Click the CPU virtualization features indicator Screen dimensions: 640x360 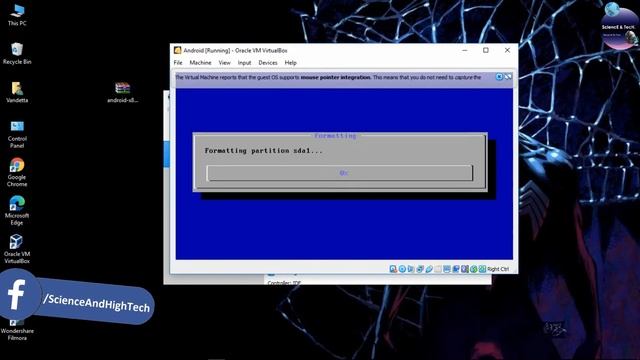pyautogui.click(x=464, y=269)
